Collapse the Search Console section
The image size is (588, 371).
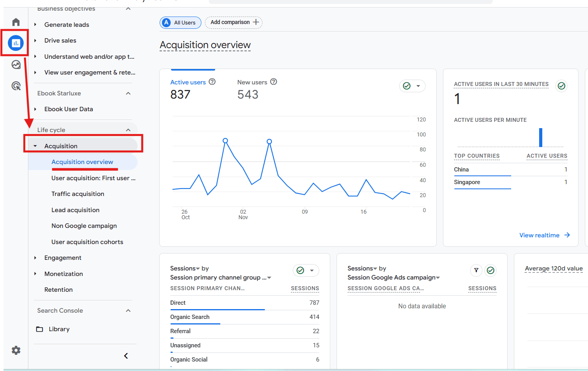tap(128, 310)
